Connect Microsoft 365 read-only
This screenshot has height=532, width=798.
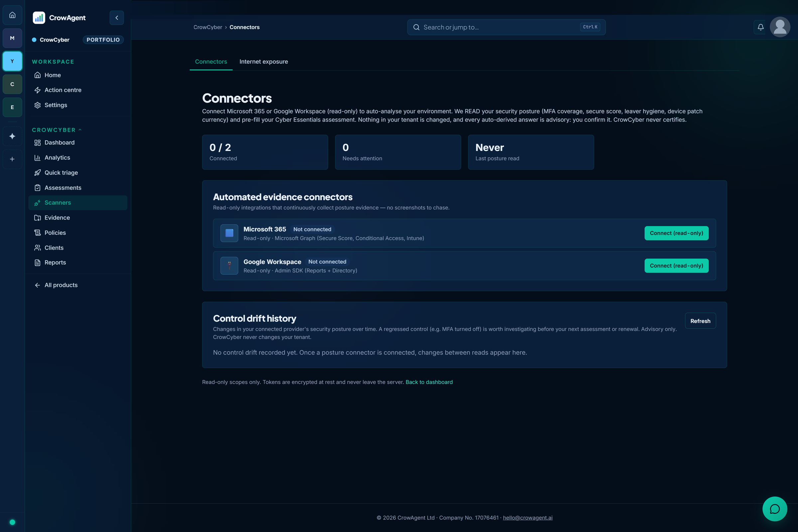coord(677,233)
